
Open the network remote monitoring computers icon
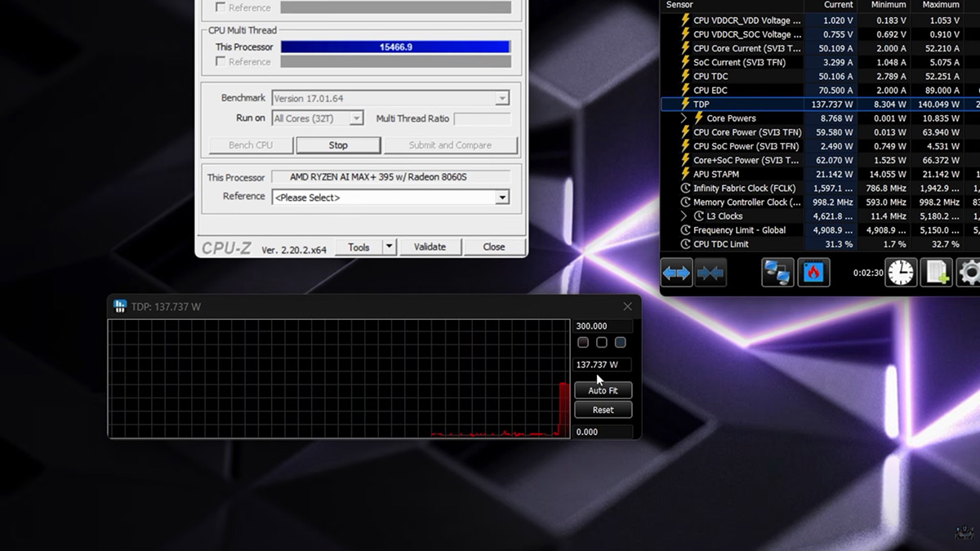(777, 273)
